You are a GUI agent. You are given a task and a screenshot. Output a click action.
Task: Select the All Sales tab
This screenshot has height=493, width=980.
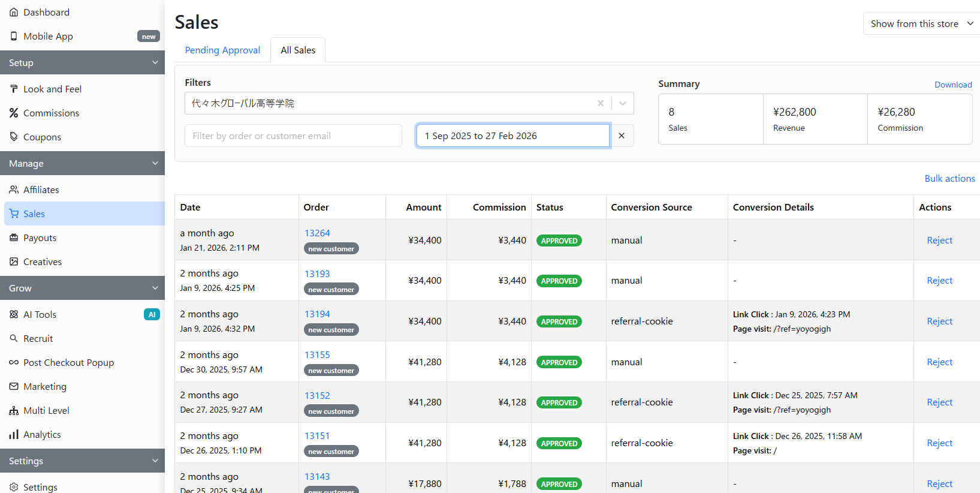[x=298, y=50]
